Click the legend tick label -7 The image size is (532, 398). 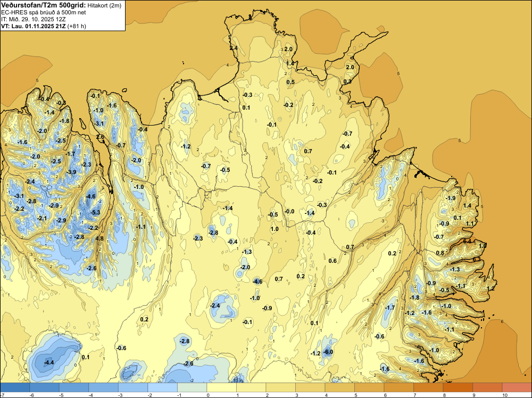(x=2, y=395)
